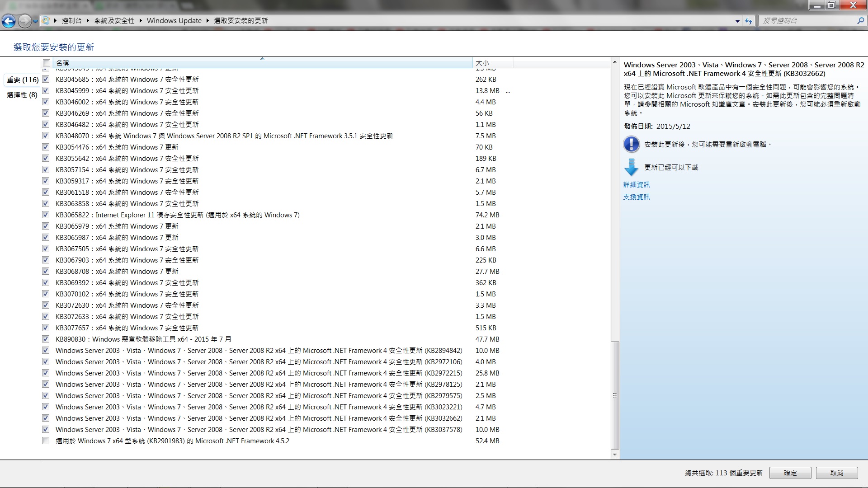Image resolution: width=868 pixels, height=488 pixels.
Task: Toggle the select-all checkbox in header
Action: pos(47,63)
